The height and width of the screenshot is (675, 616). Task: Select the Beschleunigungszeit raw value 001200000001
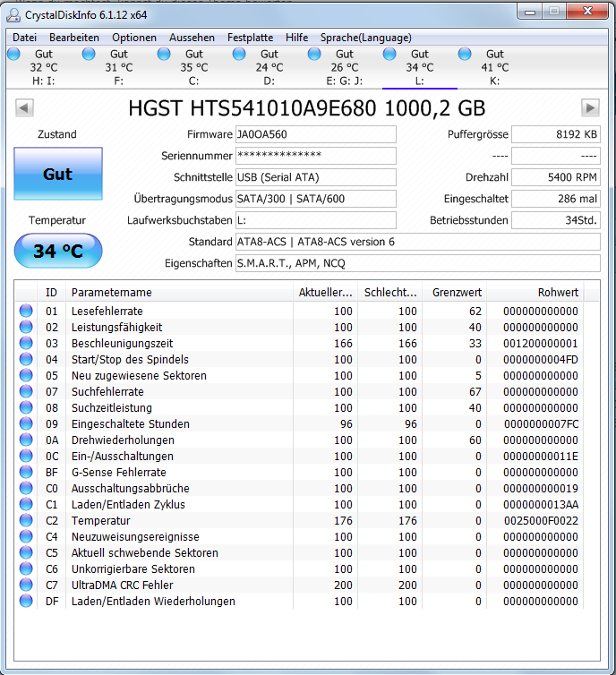click(x=541, y=343)
